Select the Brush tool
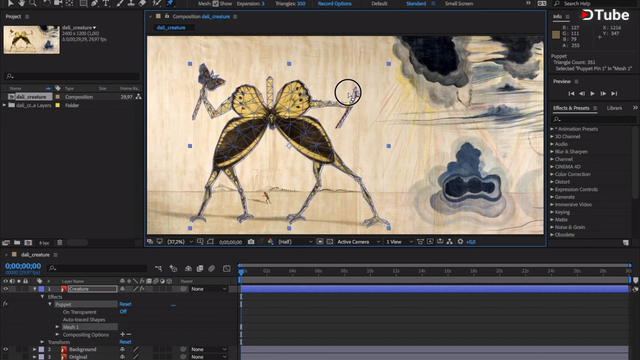The width and height of the screenshot is (640, 360). [120, 3]
